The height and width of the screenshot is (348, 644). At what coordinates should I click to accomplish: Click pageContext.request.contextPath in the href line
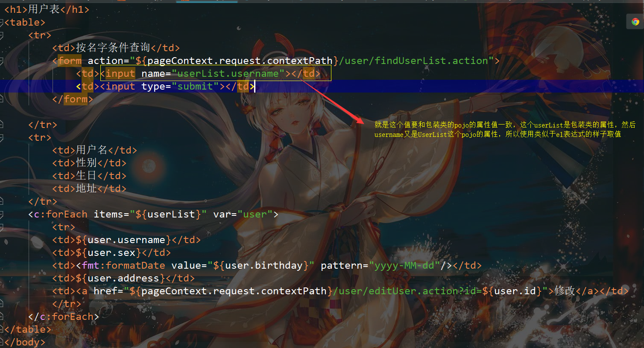(x=234, y=291)
